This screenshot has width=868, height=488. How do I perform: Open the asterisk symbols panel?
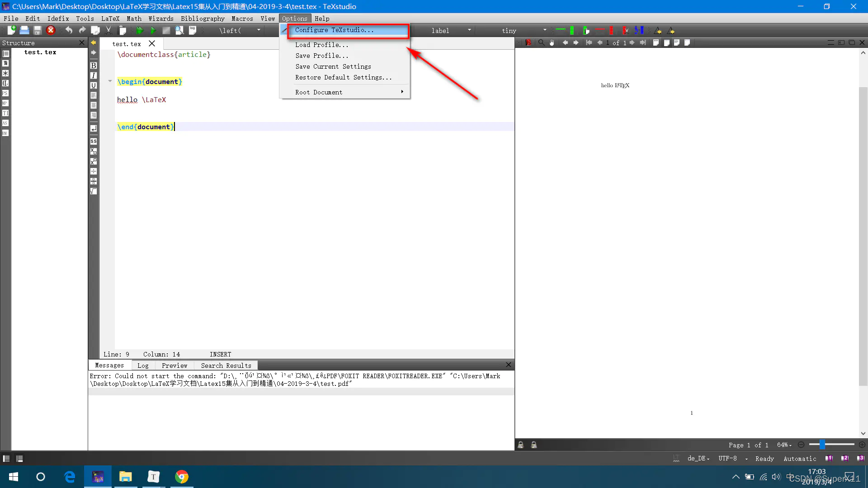pos(5,73)
